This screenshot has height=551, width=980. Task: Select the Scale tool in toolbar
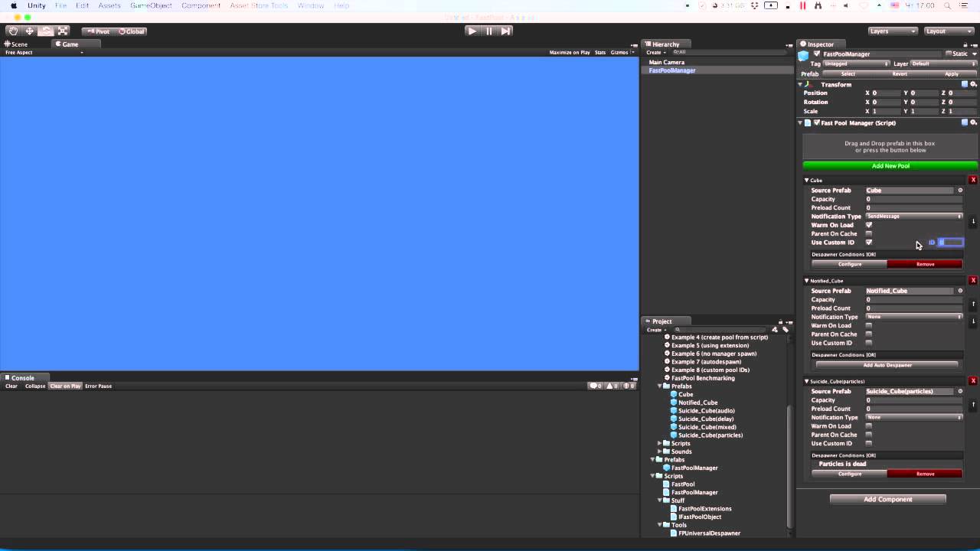(63, 31)
